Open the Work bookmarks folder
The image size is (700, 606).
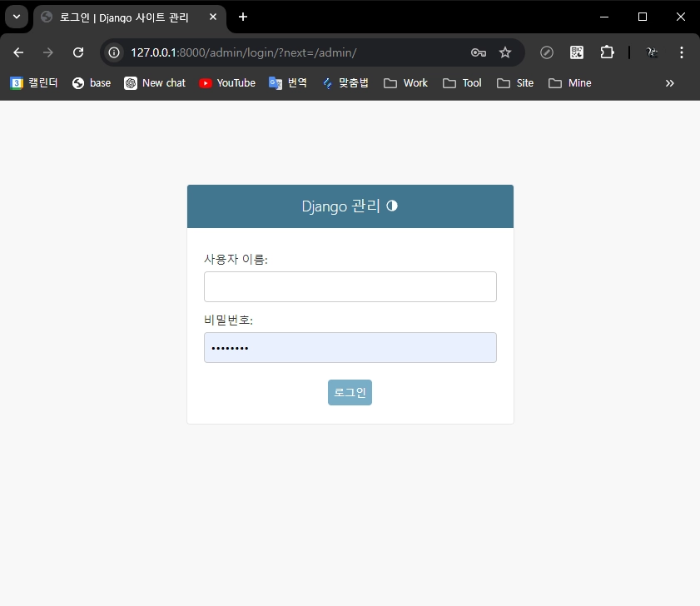pos(405,83)
